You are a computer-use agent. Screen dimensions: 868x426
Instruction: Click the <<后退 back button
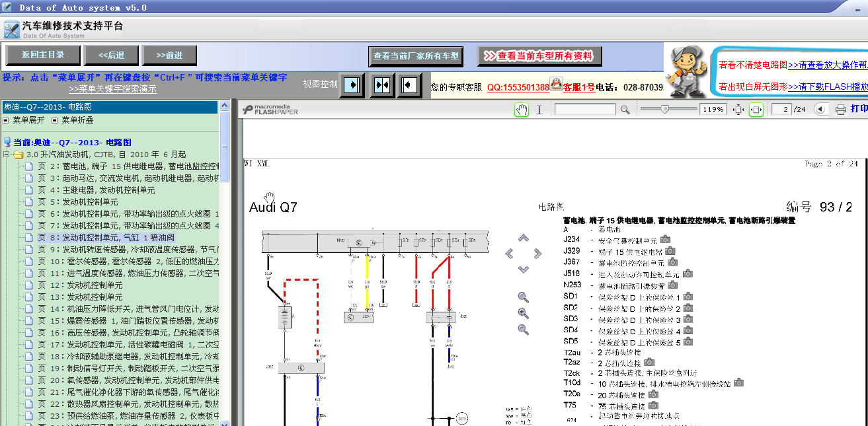click(111, 55)
